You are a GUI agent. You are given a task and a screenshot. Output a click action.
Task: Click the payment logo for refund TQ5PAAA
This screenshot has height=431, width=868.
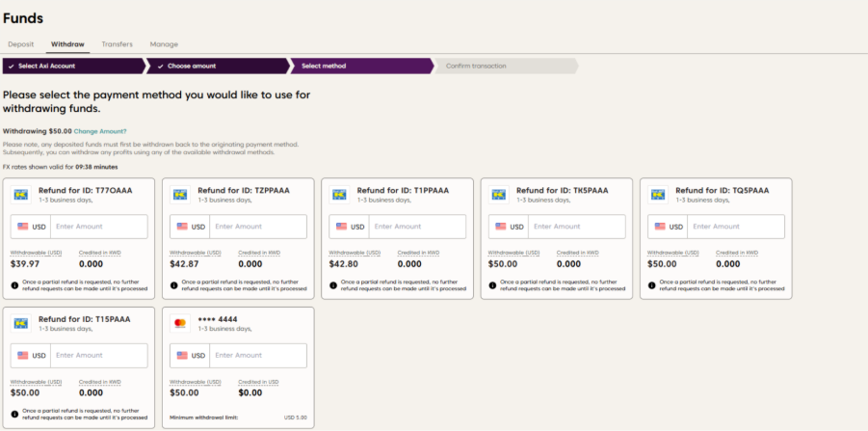click(x=658, y=194)
